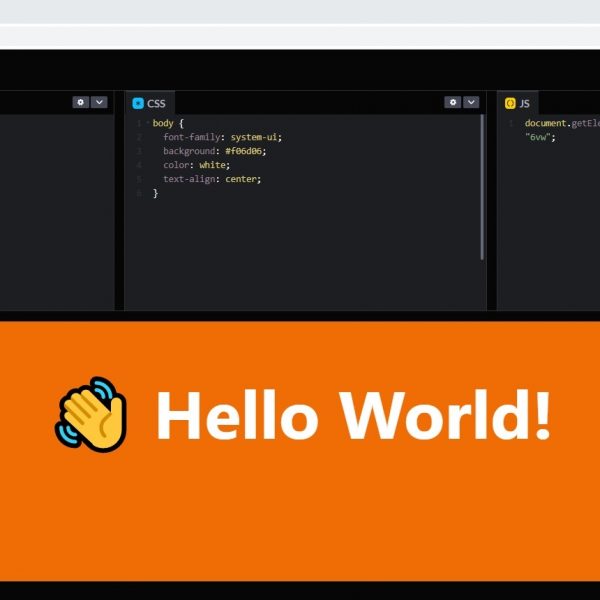Select the JS editor tab
This screenshot has width=600, height=600.
click(518, 103)
